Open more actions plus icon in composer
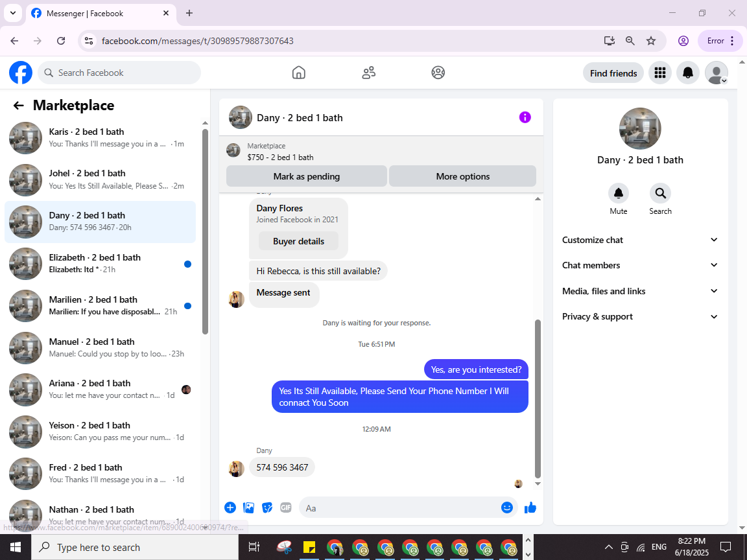 [x=230, y=507]
